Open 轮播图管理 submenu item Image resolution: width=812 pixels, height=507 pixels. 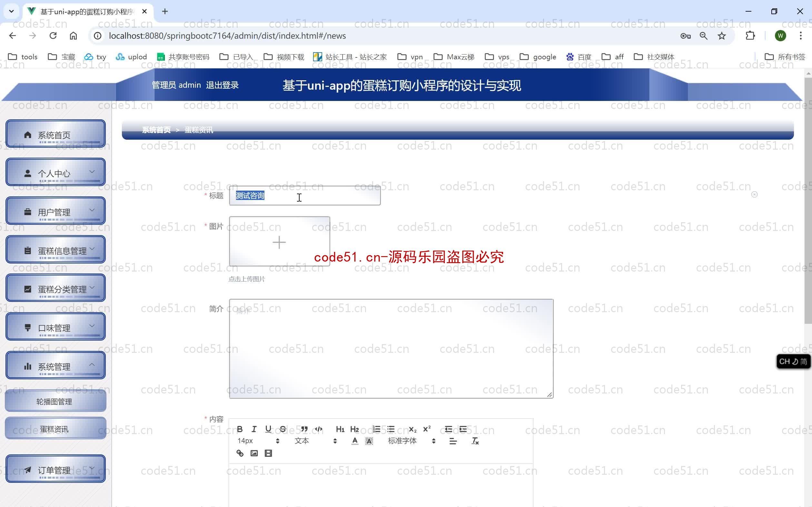56,401
